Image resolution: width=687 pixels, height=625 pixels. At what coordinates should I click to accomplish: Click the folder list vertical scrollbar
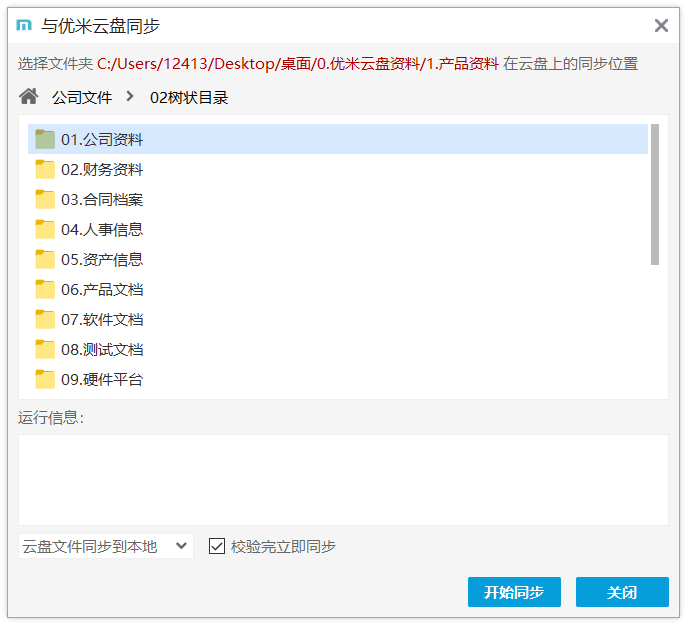tap(655, 195)
